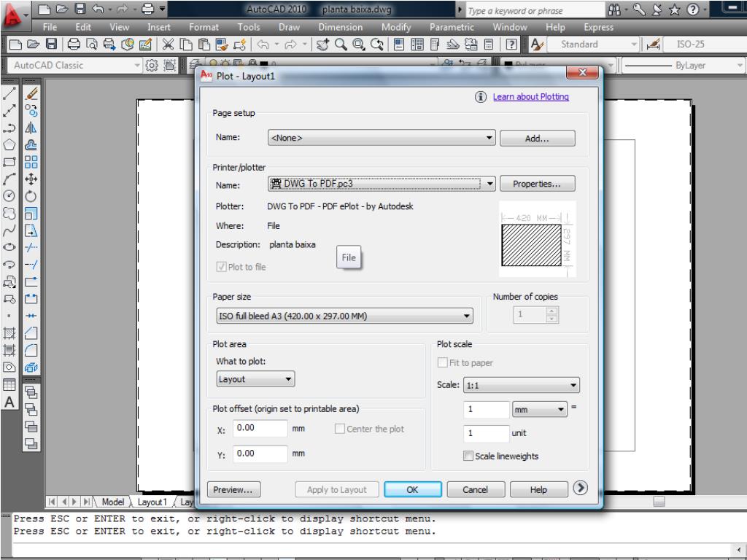This screenshot has width=747, height=560.
Task: Open the Learn about Plotting link
Action: 530,96
